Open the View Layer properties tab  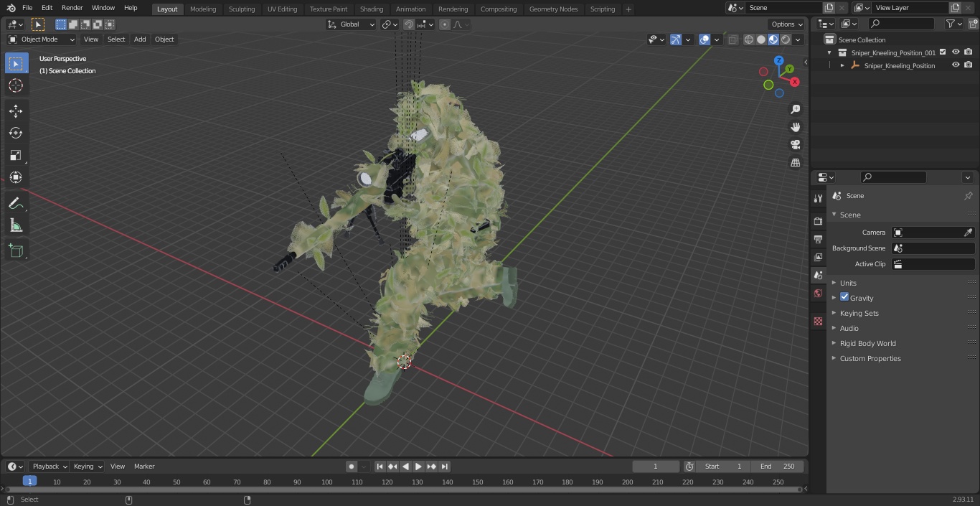click(x=818, y=257)
